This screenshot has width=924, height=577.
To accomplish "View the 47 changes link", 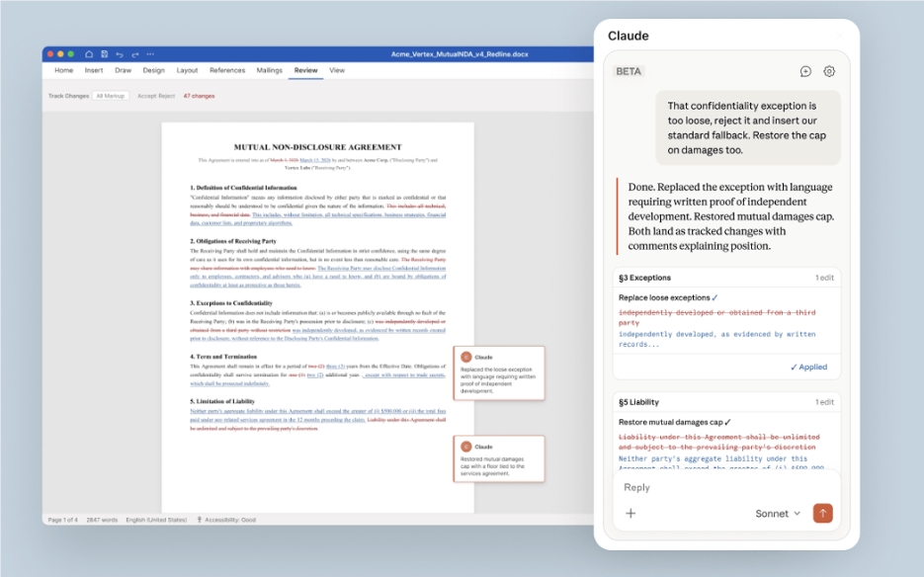I will (x=199, y=95).
